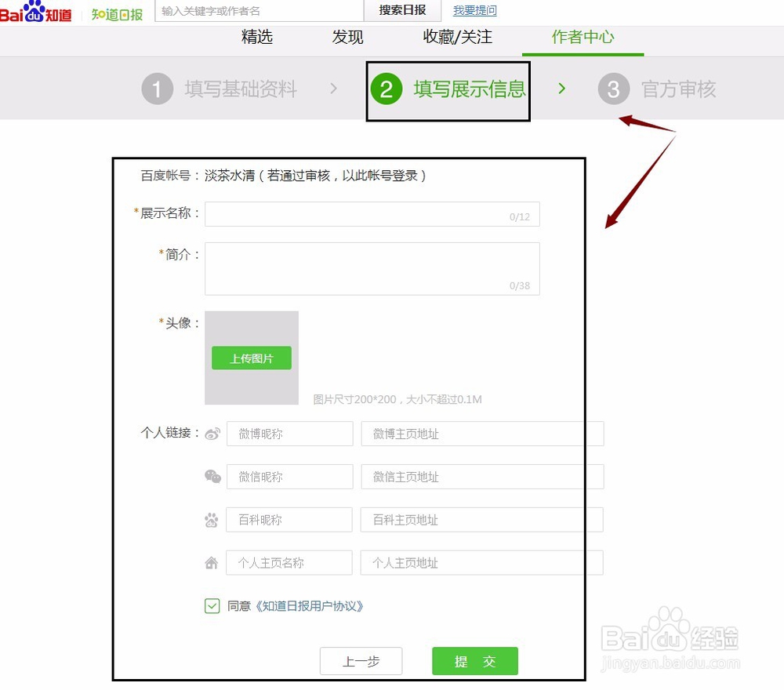
Task: Click the 知道日报 logo
Action: [x=116, y=13]
